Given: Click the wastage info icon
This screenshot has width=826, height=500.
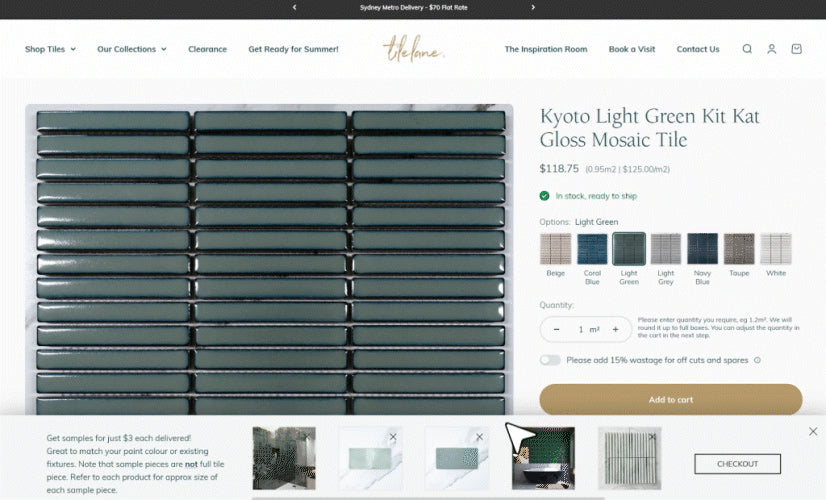Looking at the screenshot, I should coord(757,360).
